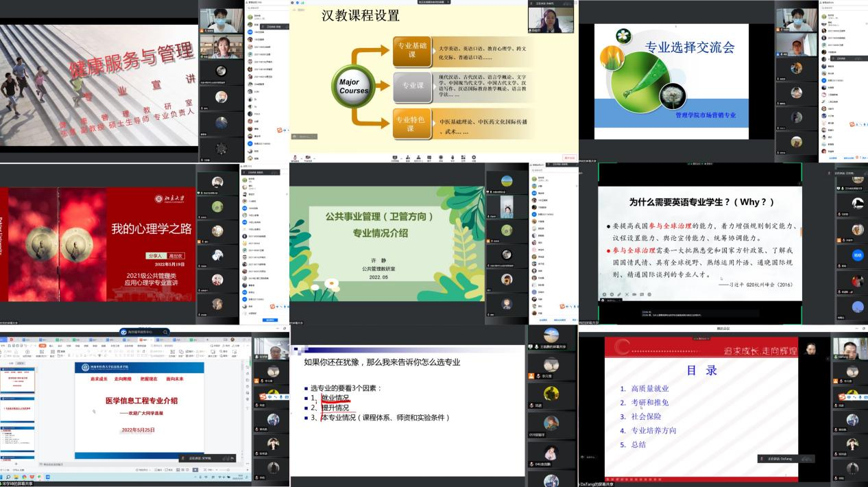
Task: Open members list in 汉教课程设置 meeting toolbar
Action: (407, 158)
